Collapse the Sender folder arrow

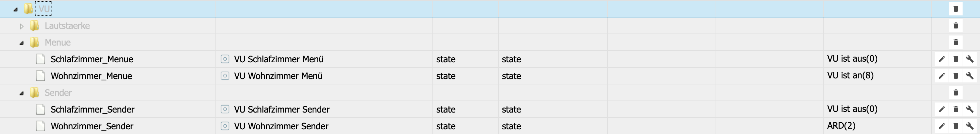point(22,93)
